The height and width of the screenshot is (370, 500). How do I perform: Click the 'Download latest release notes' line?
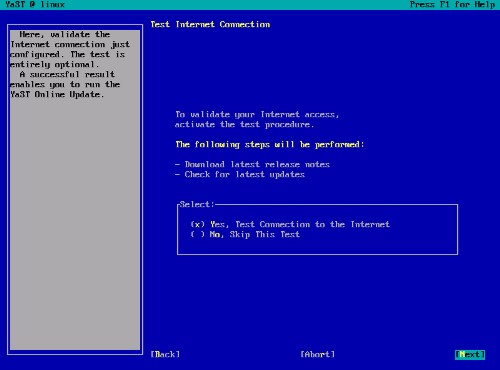pyautogui.click(x=253, y=164)
